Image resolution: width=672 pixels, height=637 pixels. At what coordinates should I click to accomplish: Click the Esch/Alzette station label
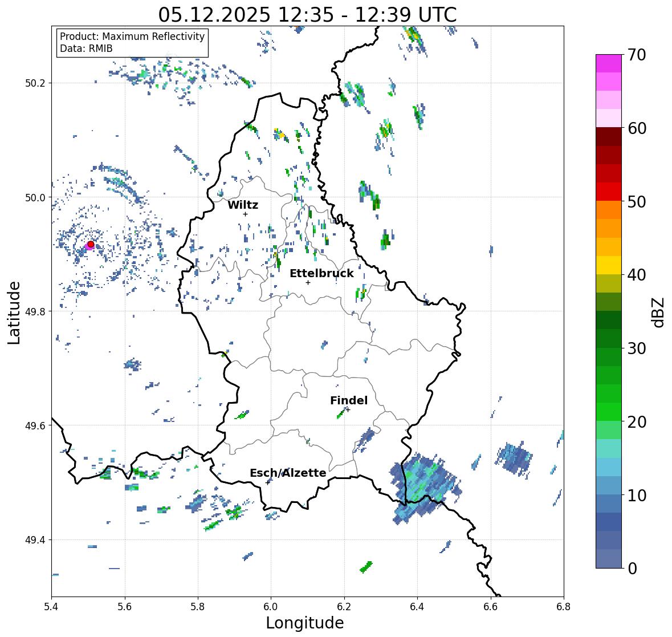point(288,473)
